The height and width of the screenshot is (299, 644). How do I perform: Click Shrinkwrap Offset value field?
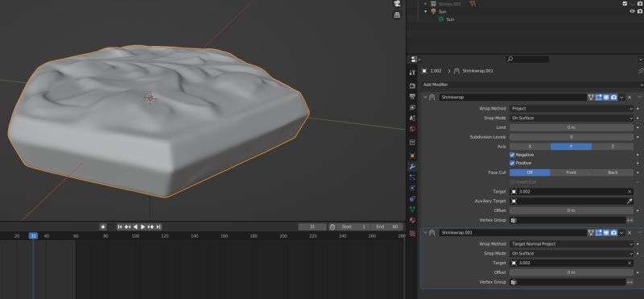pyautogui.click(x=572, y=210)
